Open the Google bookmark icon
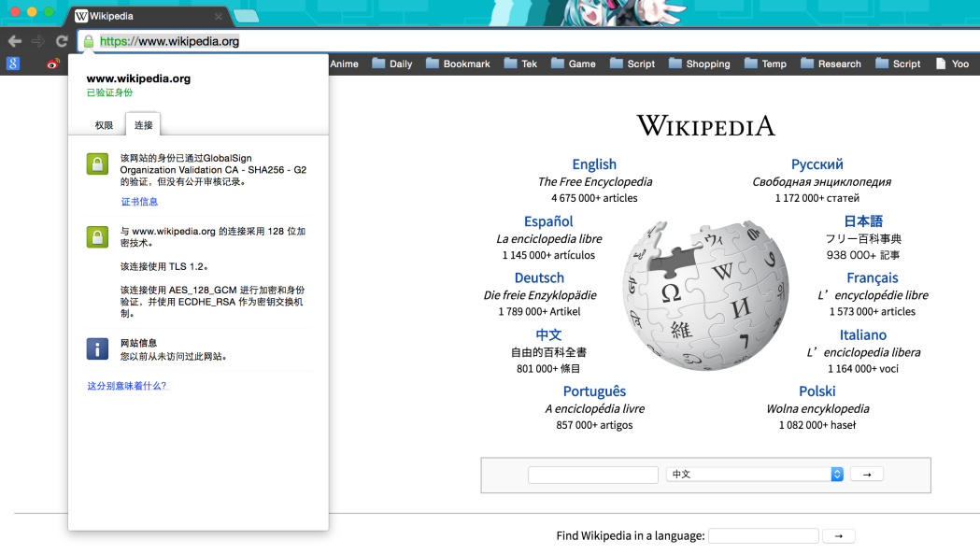Viewport: 980px width, 554px height. tap(13, 64)
